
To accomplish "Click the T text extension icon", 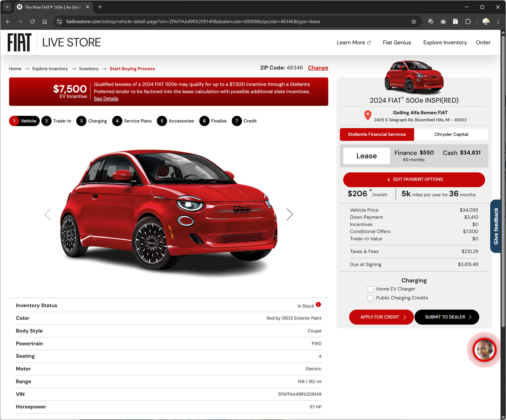I will pyautogui.click(x=455, y=22).
